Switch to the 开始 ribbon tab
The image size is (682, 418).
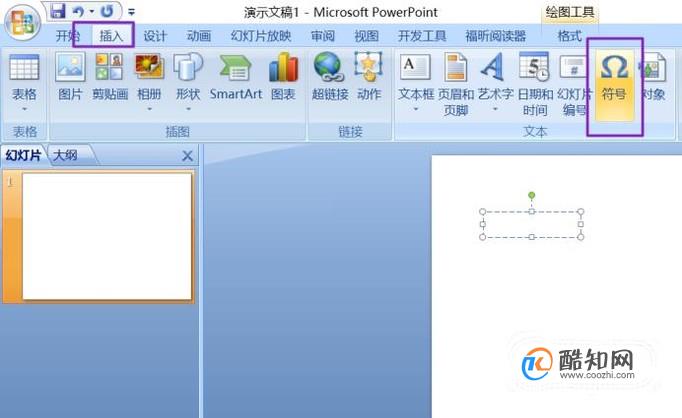click(x=68, y=36)
